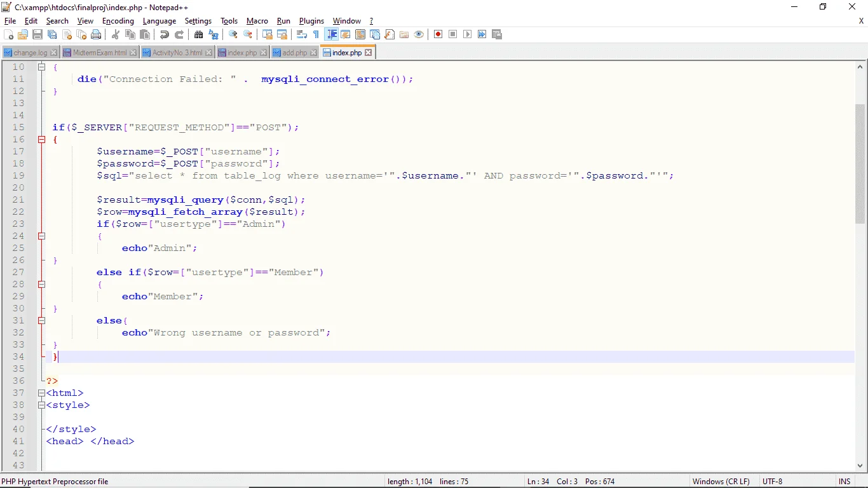Viewport: 868px width, 488px height.
Task: Save the current file via toolbar
Action: pos(37,34)
